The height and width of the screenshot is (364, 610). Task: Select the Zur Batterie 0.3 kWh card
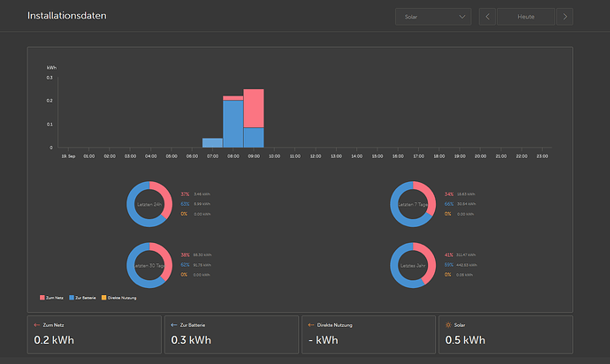[x=232, y=335]
